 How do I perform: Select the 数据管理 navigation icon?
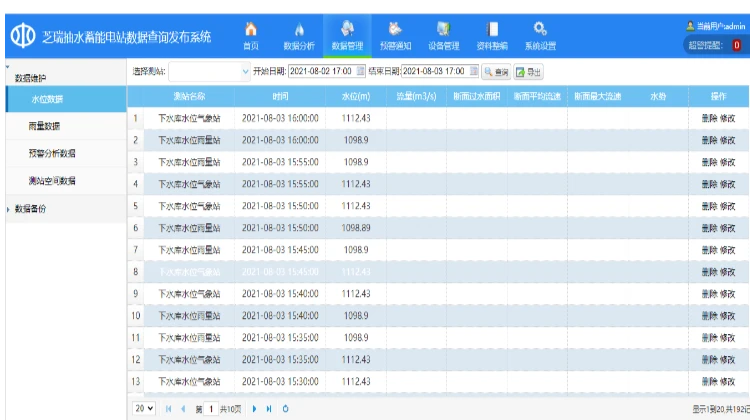click(347, 29)
